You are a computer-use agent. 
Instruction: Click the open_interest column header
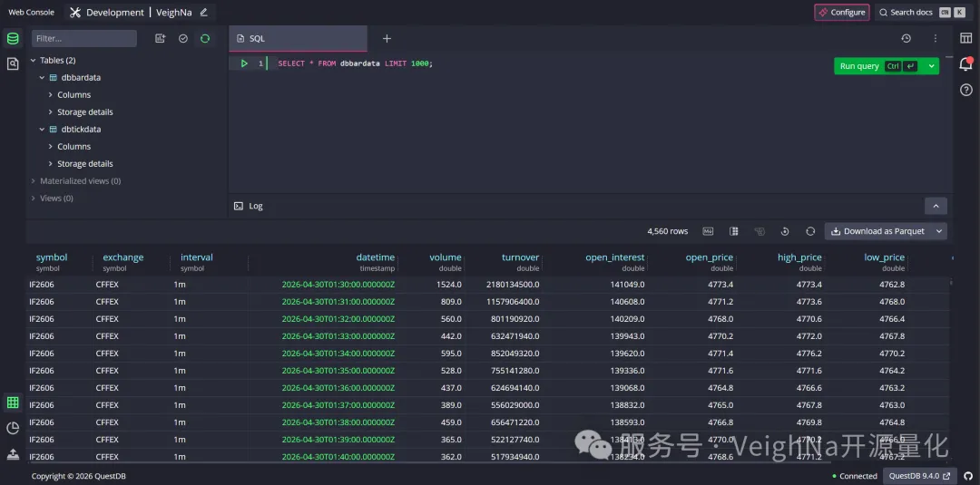tap(615, 257)
